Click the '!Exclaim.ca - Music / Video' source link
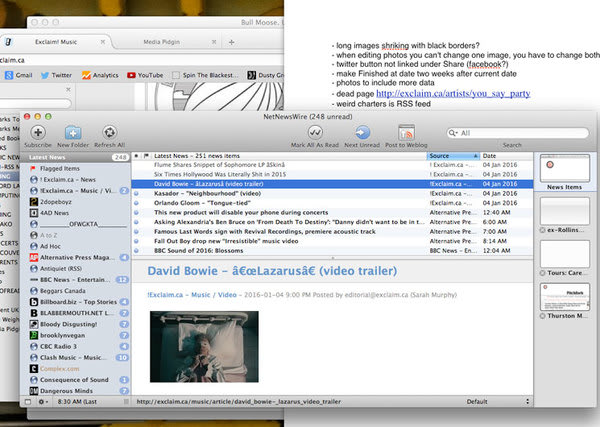This screenshot has width=600, height=427. point(192,295)
